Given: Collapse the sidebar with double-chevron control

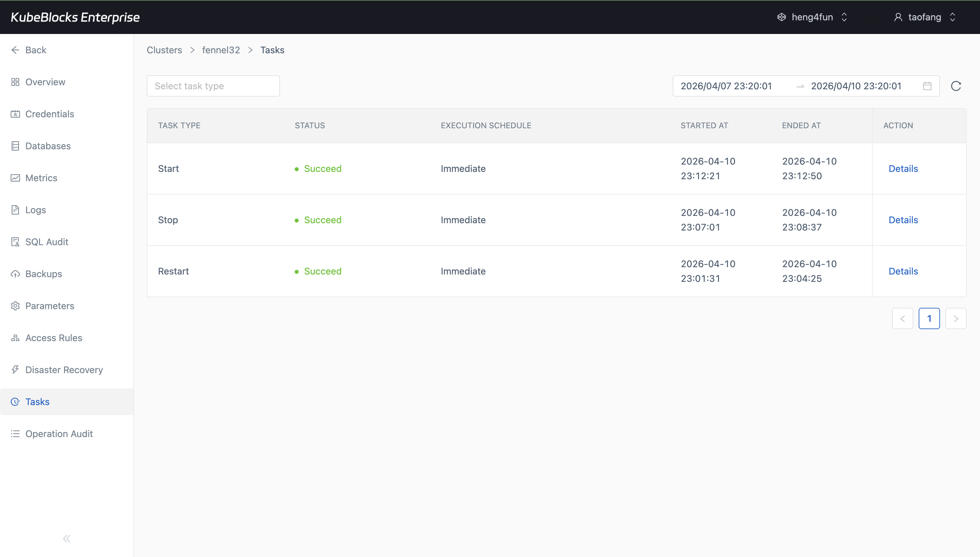Looking at the screenshot, I should tap(66, 538).
